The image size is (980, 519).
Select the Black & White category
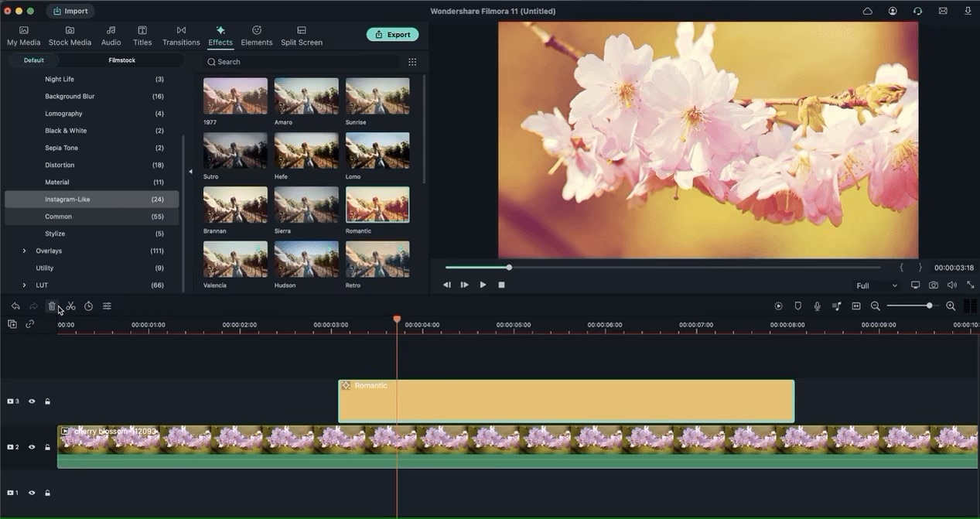(x=92, y=131)
